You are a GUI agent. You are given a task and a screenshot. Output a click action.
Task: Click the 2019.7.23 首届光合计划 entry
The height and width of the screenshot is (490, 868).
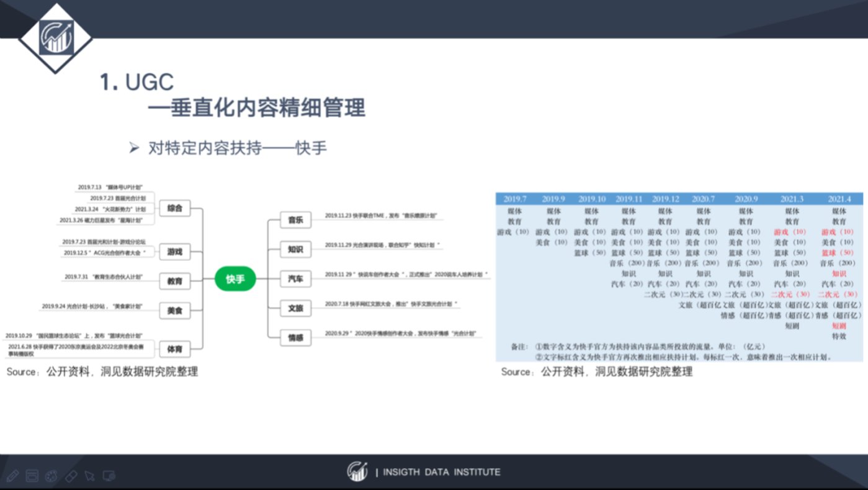(117, 198)
